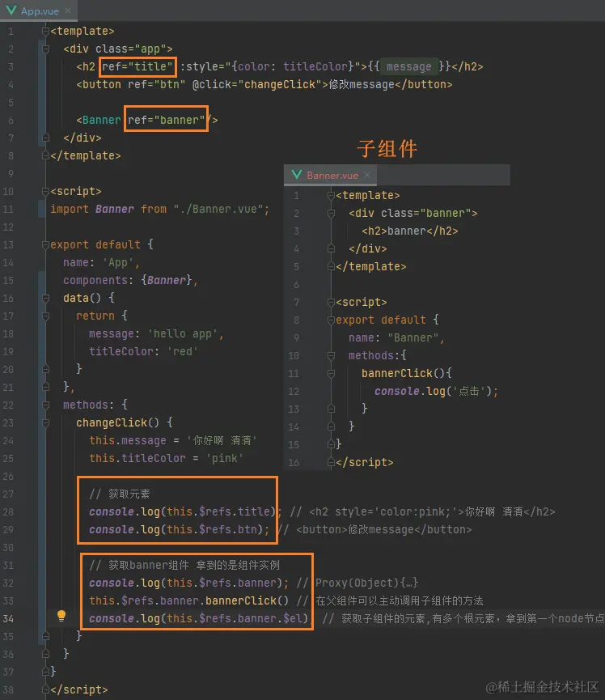This screenshot has width=605, height=700.
Task: Click console.log(this.$refs.banner) on line 32
Action: pos(185,583)
